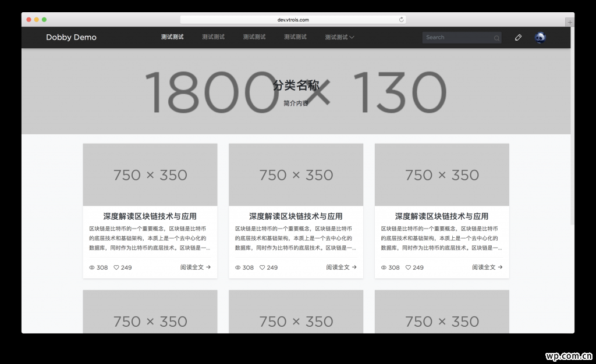Open the third 测试测试 nav item
Viewport: 596px width, 364px height.
pos(254,37)
